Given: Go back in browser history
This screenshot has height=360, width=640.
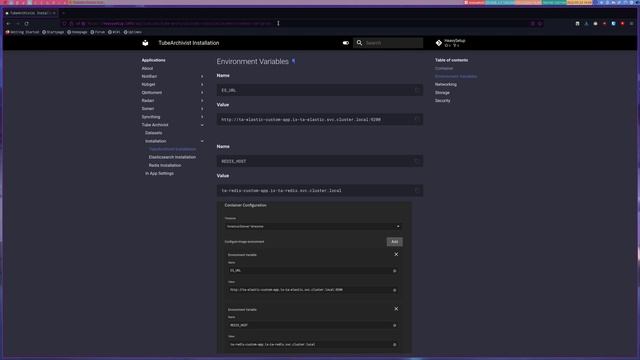Looking at the screenshot, I should pyautogui.click(x=8, y=24).
